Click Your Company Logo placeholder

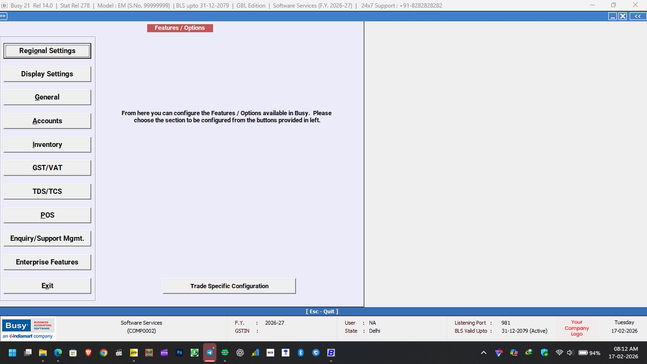coord(576,328)
